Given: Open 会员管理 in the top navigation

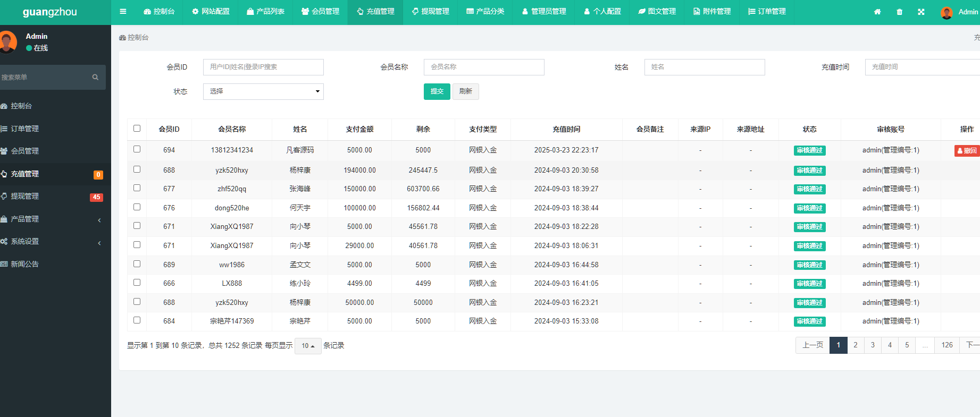Looking at the screenshot, I should pos(320,12).
